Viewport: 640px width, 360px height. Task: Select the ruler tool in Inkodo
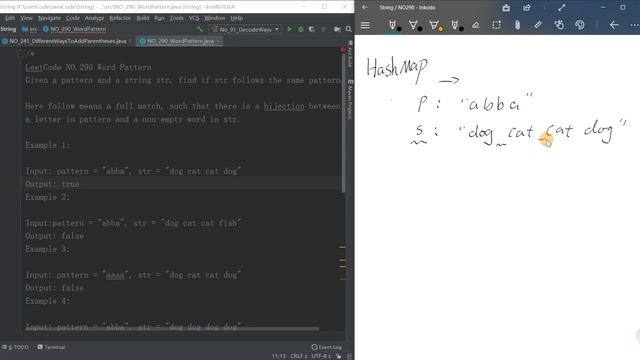tap(538, 25)
